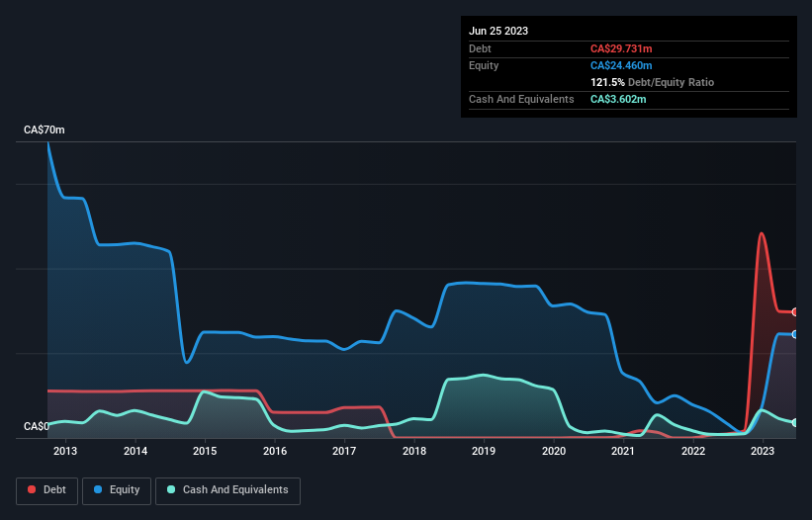Click the 2017 x-axis label
The height and width of the screenshot is (520, 812).
click(x=344, y=451)
